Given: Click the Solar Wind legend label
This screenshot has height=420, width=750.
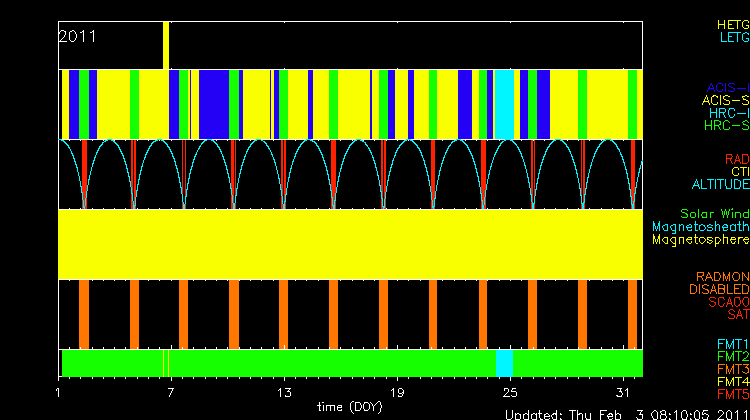Looking at the screenshot, I should pos(714,214).
